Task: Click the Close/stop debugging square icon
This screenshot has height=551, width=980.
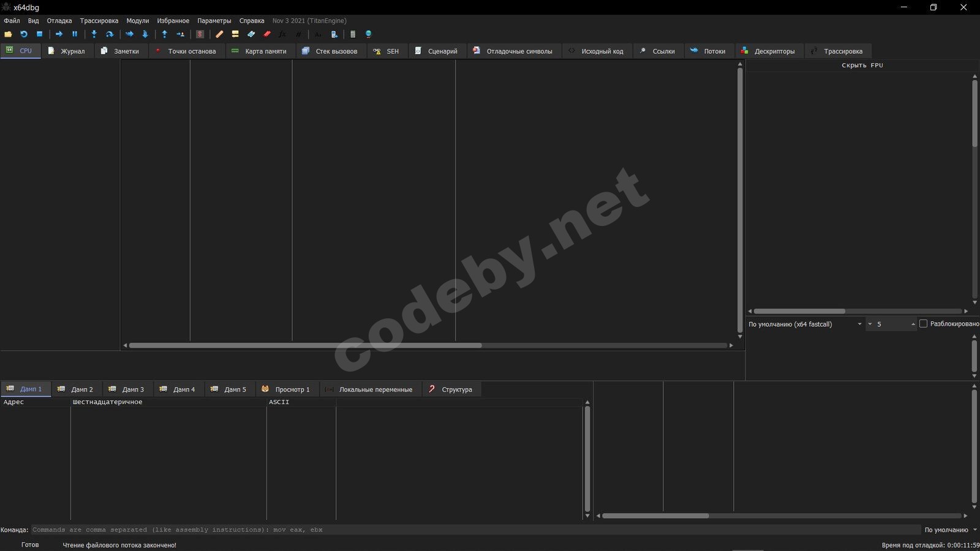Action: click(40, 34)
